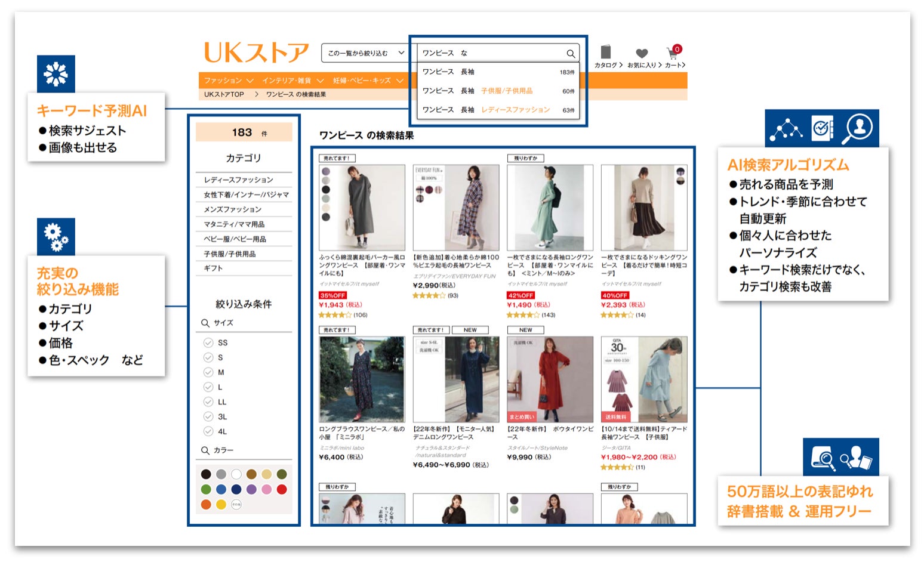Screen dimensions: 924x562
Task: Open the mint green long dress photo
Action: point(550,208)
